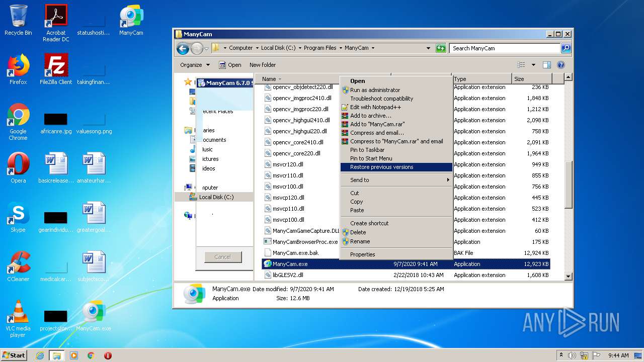Show hidden system tray icons
Image resolution: width=644 pixels, height=362 pixels.
click(x=561, y=355)
